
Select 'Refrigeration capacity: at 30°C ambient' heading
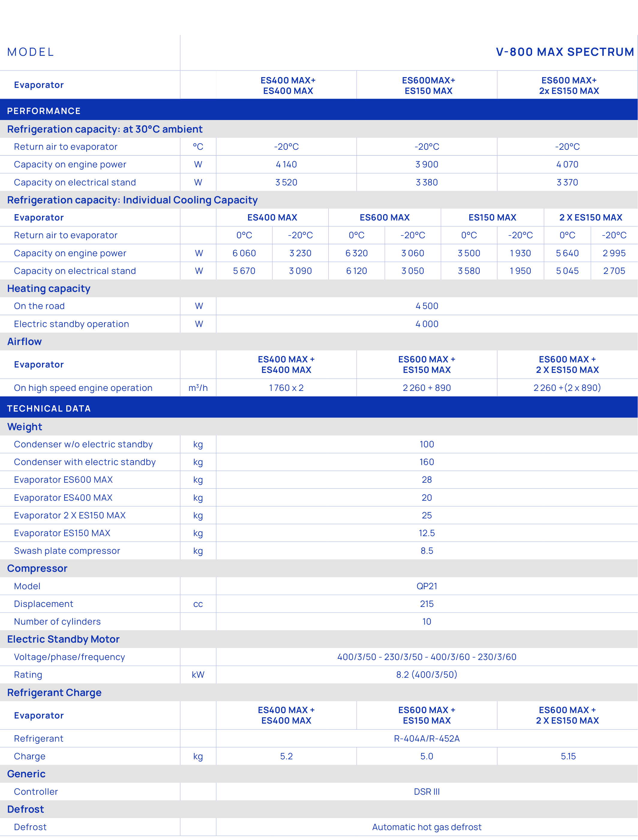pos(105,129)
